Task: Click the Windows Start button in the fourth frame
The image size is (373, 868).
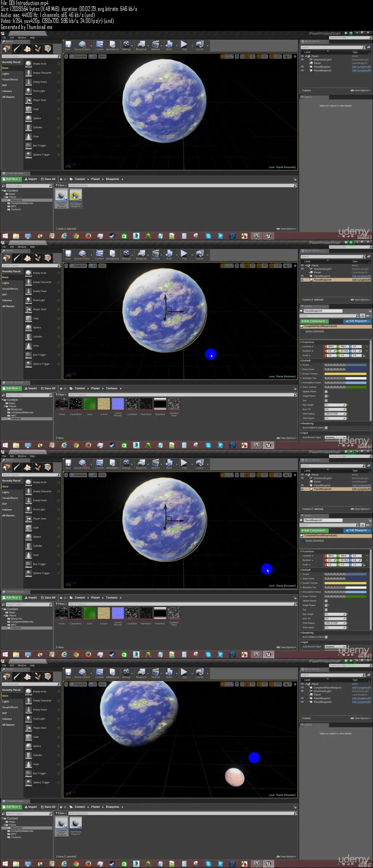Action: coord(5,864)
